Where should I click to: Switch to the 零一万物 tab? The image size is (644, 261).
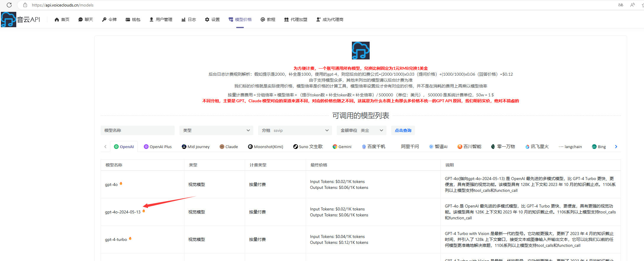[x=503, y=147]
